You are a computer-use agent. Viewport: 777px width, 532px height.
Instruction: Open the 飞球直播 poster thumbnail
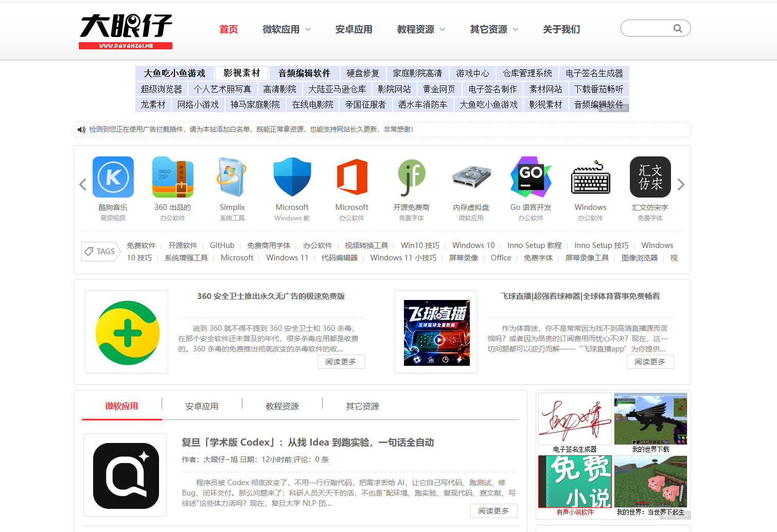436,332
